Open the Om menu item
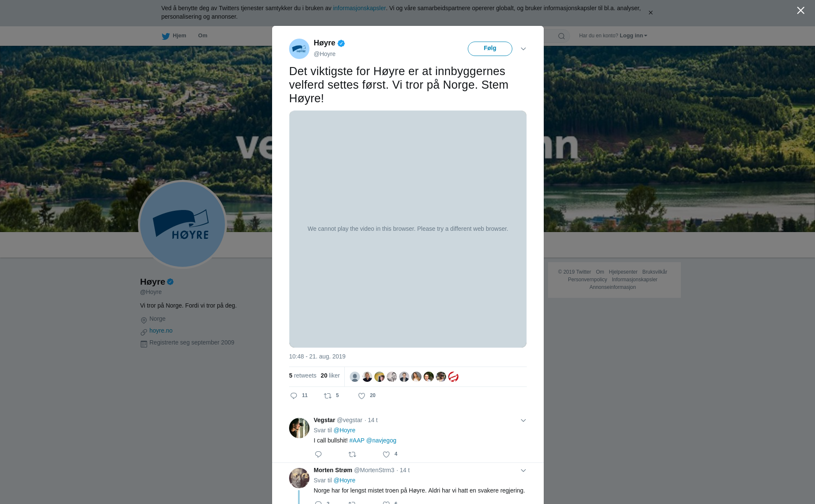Screen dimensions: 815x504 tap(202, 36)
